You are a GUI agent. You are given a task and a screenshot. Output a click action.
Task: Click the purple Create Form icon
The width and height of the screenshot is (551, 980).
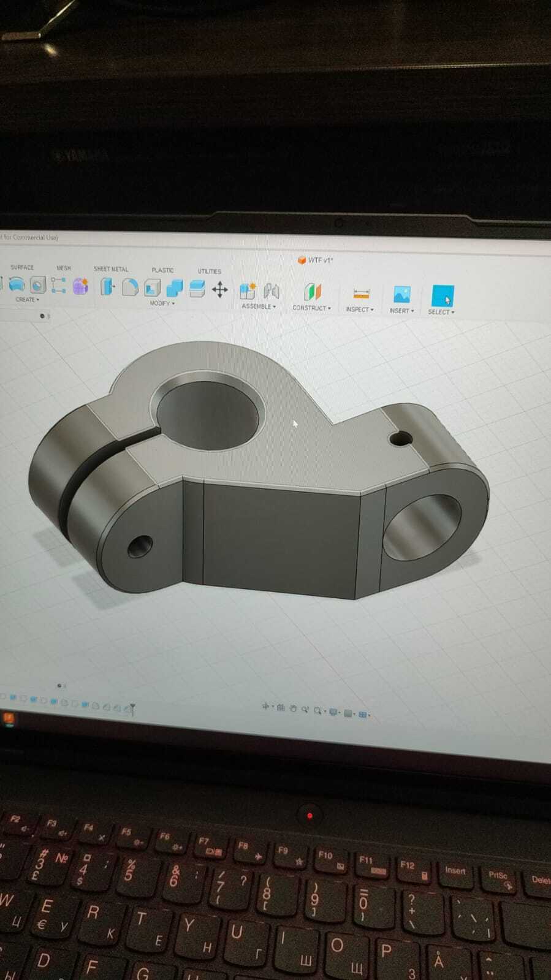click(80, 286)
